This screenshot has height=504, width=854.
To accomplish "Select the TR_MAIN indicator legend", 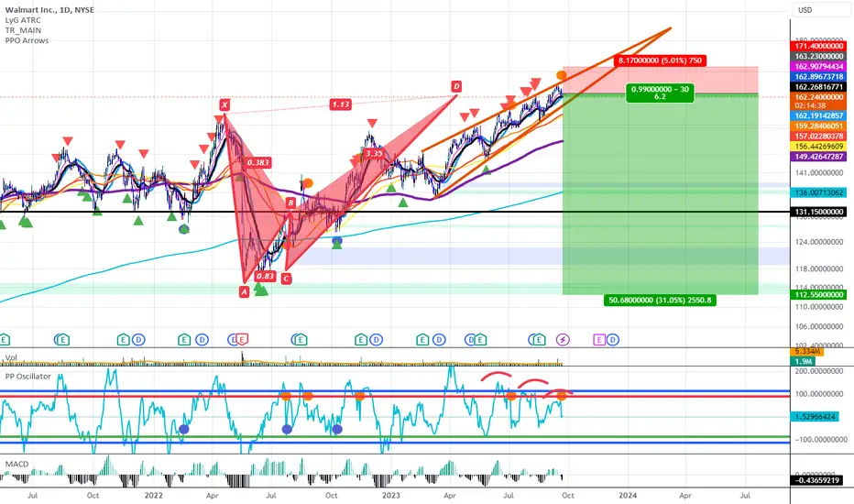I will 23,30.
